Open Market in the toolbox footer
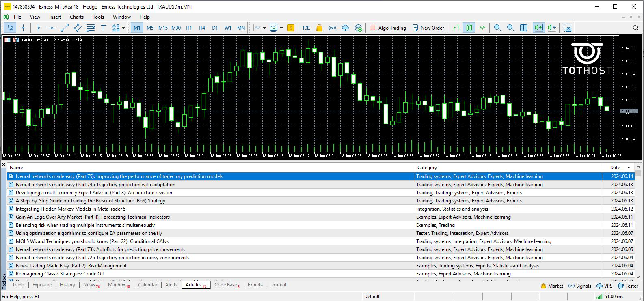This screenshot has width=644, height=301. click(552, 286)
